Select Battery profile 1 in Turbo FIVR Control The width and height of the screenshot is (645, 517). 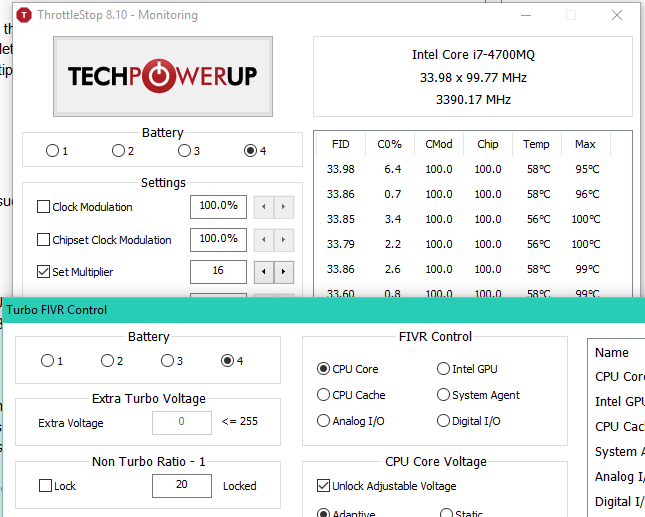(47, 361)
